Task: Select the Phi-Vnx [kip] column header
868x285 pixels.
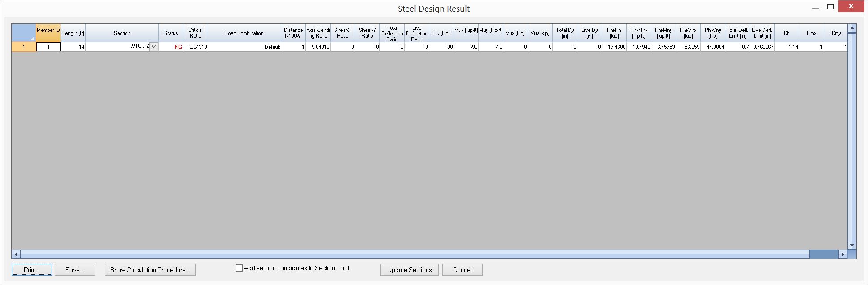Action: click(x=688, y=33)
